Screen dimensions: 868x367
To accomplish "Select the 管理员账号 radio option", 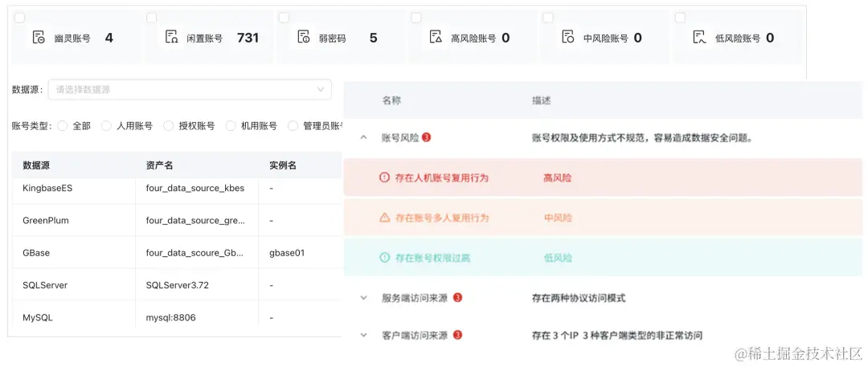I will [293, 126].
